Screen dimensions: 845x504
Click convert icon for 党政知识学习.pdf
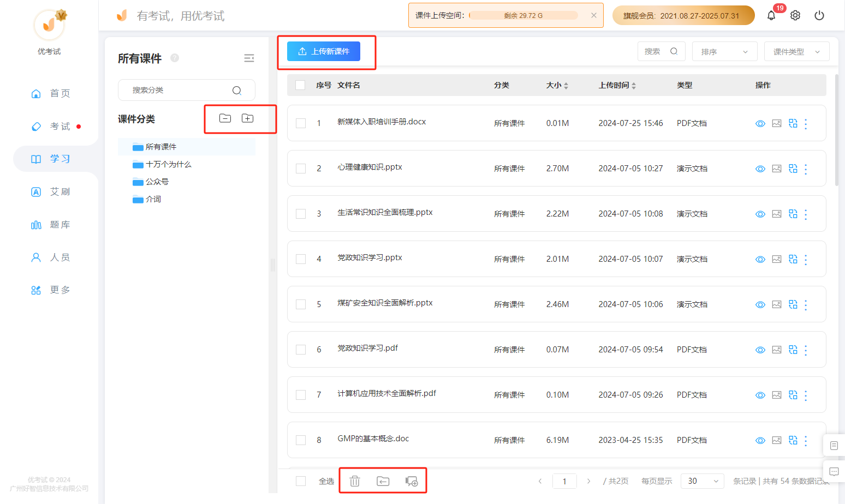point(793,350)
